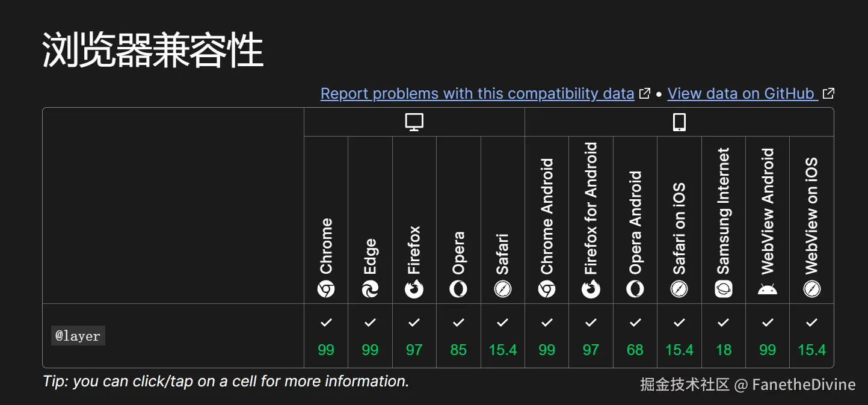Click the Chrome desktop browser icon

pyautogui.click(x=326, y=289)
